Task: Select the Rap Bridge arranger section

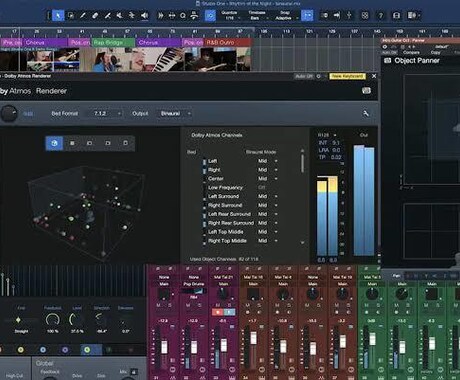Action: (x=113, y=42)
